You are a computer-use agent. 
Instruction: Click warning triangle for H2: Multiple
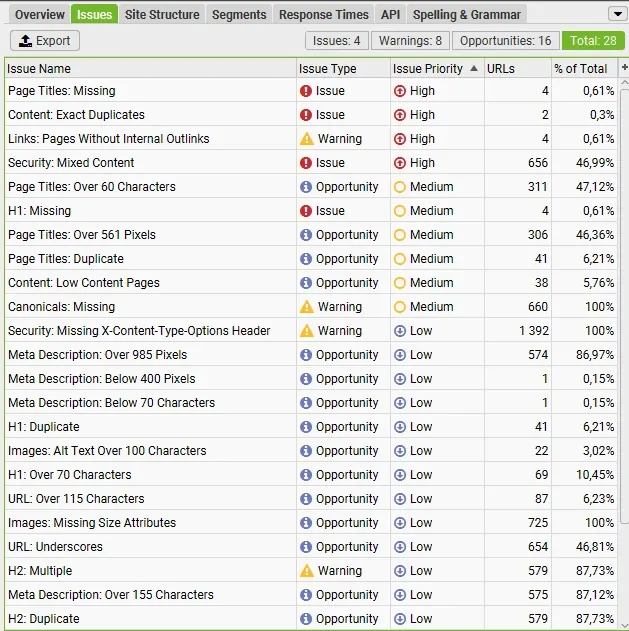[x=307, y=571]
